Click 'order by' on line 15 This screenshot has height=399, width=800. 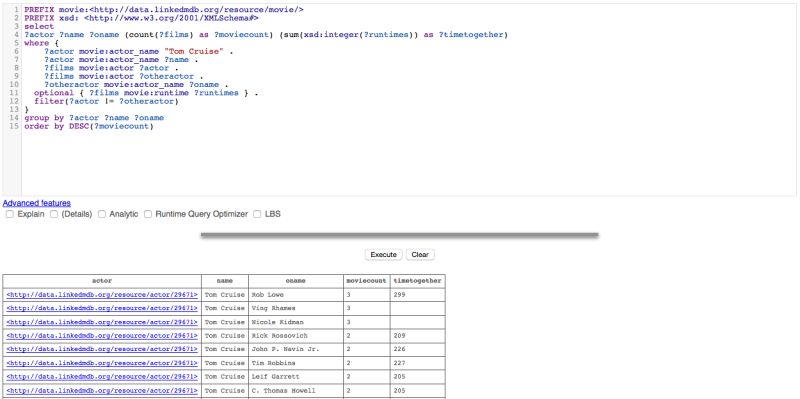click(x=44, y=126)
